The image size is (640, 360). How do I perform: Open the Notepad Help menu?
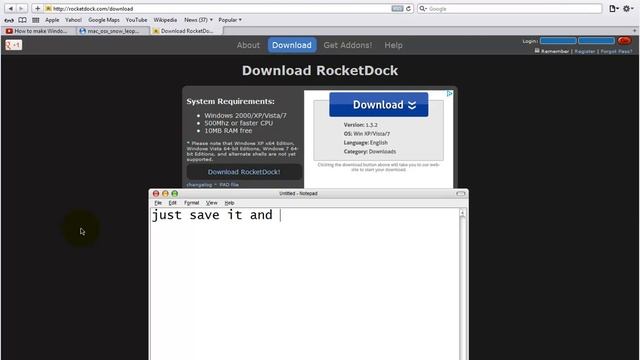229,203
